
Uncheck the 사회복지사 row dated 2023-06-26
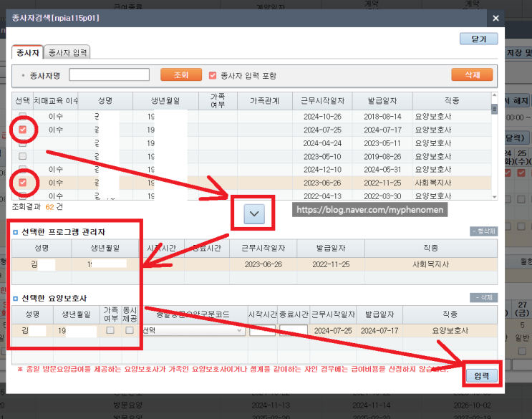(x=23, y=183)
